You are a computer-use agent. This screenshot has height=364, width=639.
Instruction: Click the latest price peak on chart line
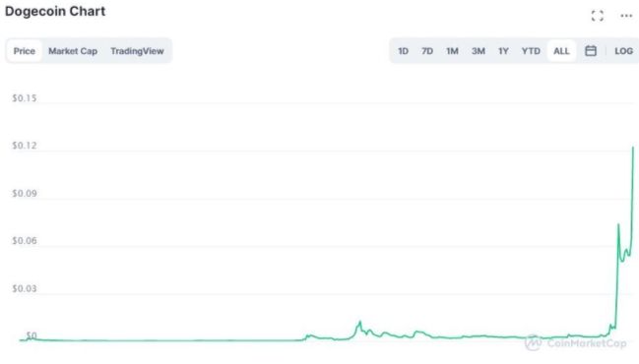pos(633,149)
